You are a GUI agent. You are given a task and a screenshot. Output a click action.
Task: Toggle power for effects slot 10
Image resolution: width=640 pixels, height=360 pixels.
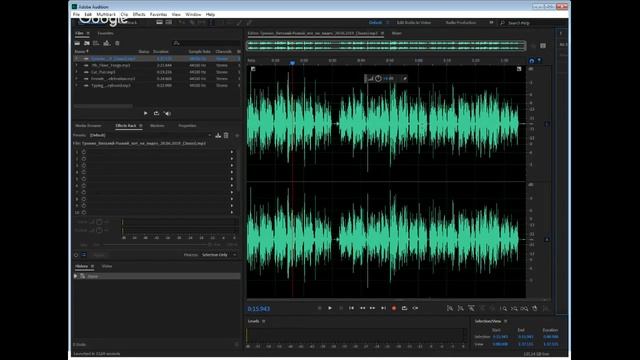[84, 212]
